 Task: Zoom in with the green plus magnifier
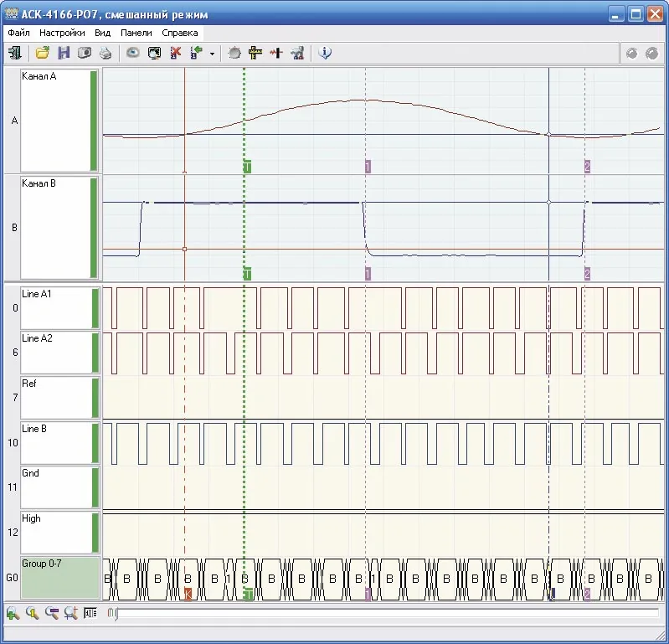[13, 613]
